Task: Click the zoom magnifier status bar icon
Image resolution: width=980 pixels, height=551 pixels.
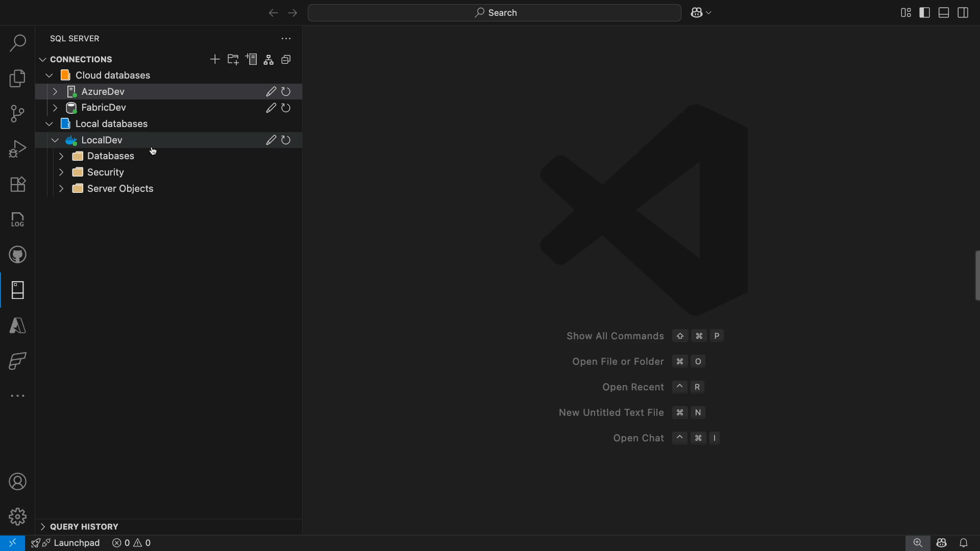Action: click(x=917, y=543)
